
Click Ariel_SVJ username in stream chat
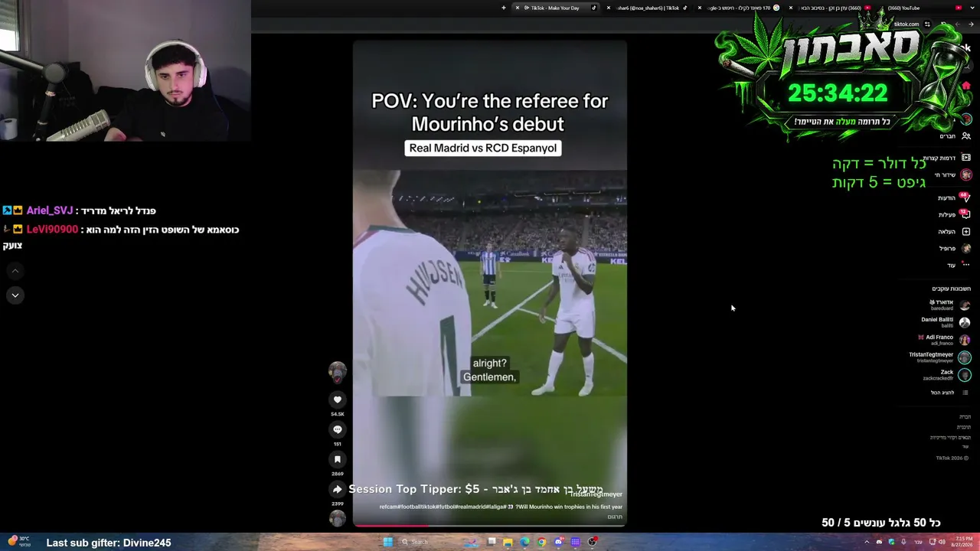click(50, 210)
